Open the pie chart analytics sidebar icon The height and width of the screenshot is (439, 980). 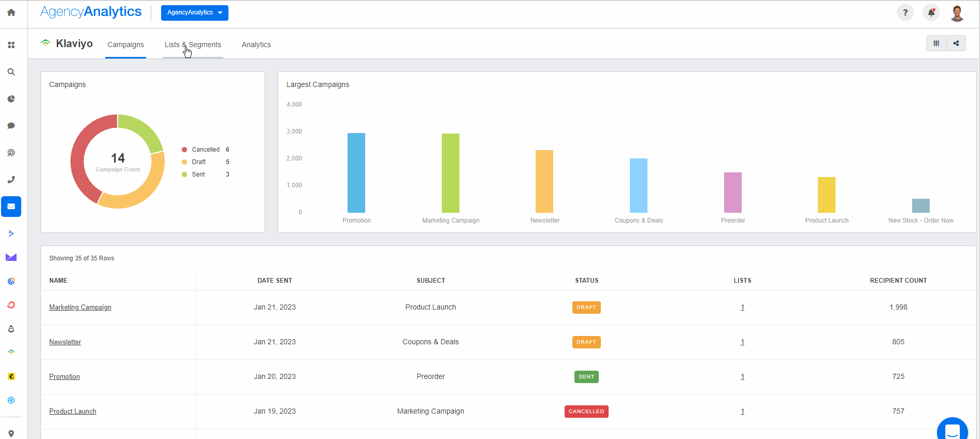[x=11, y=99]
